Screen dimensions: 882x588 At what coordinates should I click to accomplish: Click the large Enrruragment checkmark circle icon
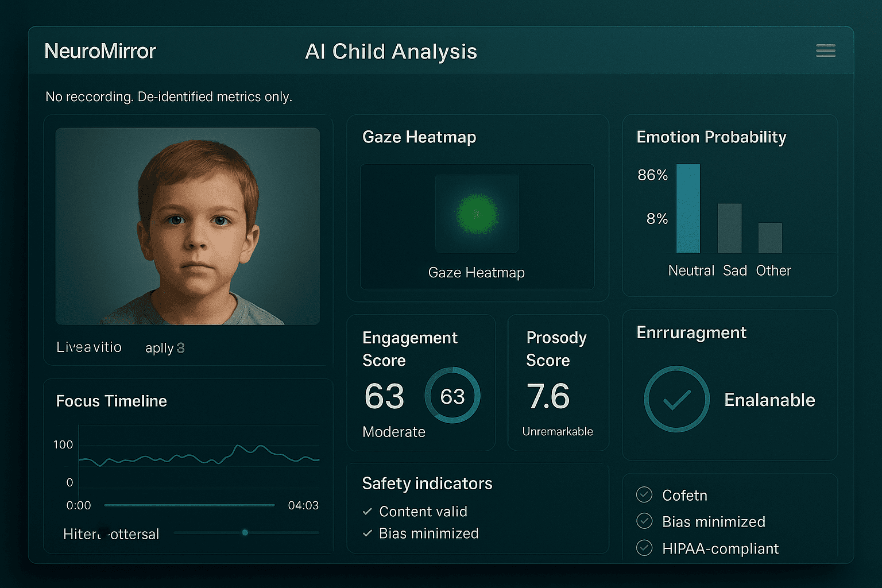pyautogui.click(x=676, y=399)
